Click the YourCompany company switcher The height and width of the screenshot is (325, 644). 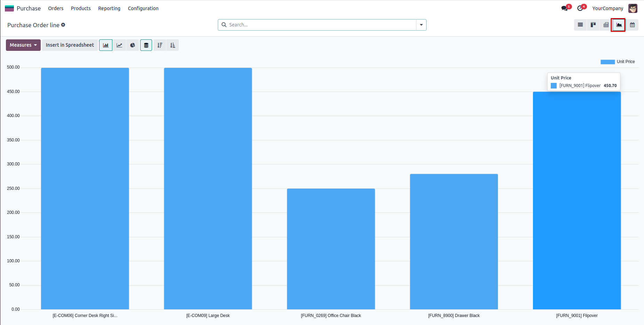click(x=607, y=8)
